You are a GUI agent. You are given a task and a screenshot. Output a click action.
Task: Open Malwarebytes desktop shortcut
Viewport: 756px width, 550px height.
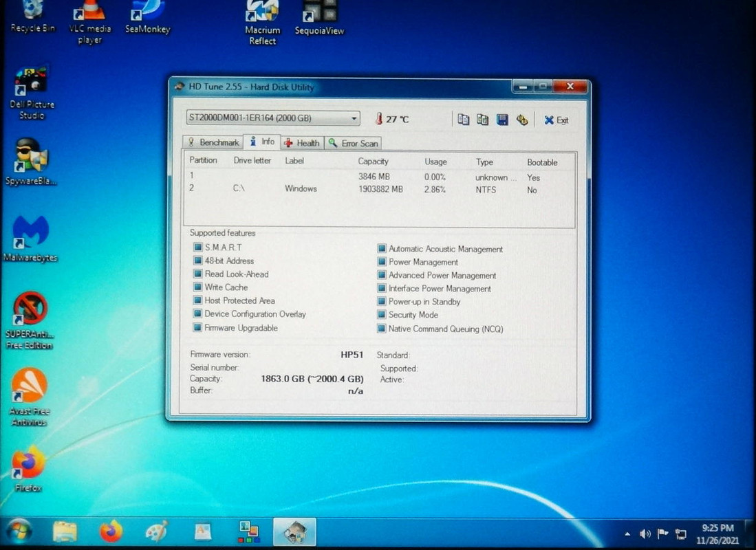[x=30, y=239]
